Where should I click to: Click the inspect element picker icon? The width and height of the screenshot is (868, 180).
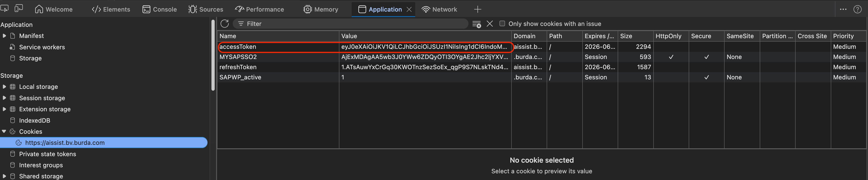[x=5, y=8]
